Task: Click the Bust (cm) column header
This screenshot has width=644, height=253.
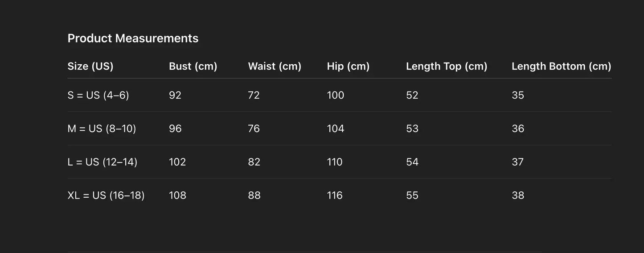Action: pyautogui.click(x=193, y=66)
